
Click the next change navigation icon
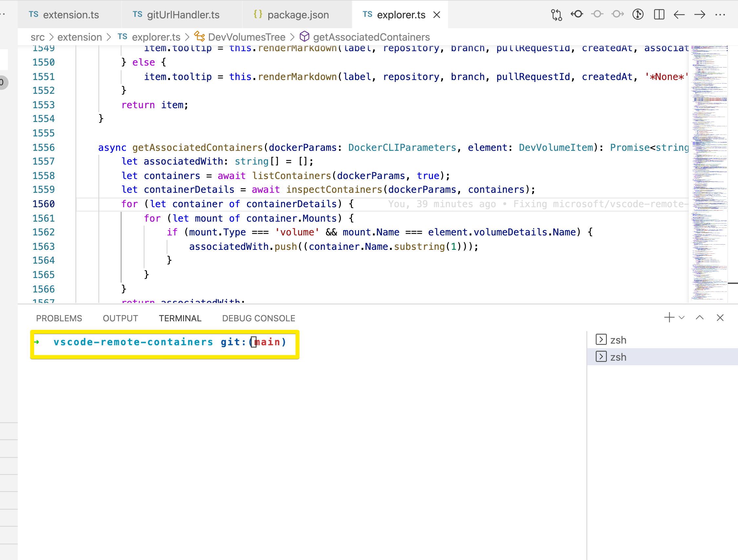tap(618, 15)
